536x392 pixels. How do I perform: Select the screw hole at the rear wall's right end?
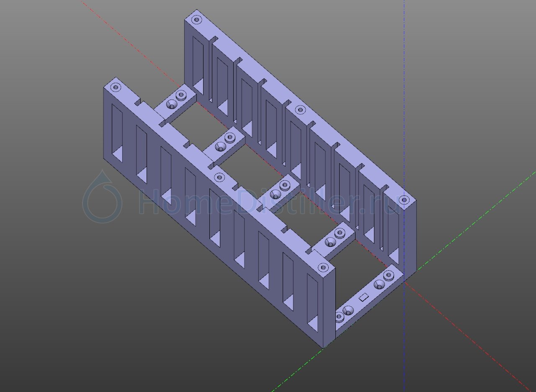[404, 200]
